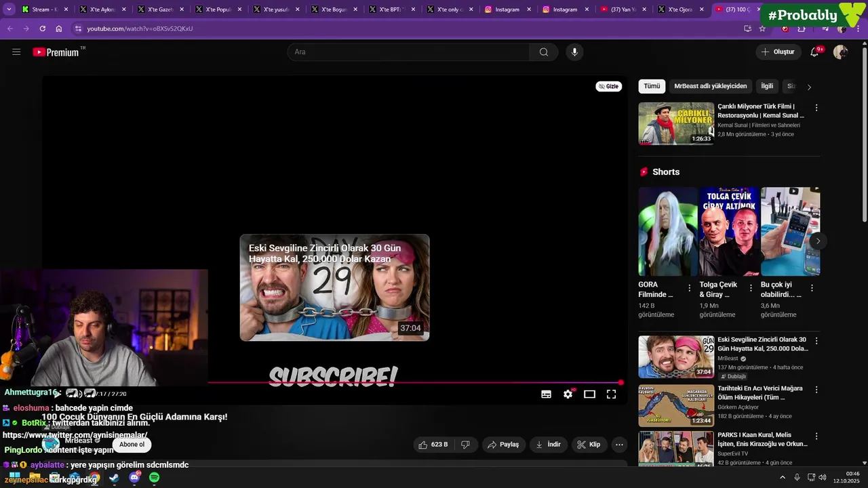Go forward in browser history

point(26,28)
